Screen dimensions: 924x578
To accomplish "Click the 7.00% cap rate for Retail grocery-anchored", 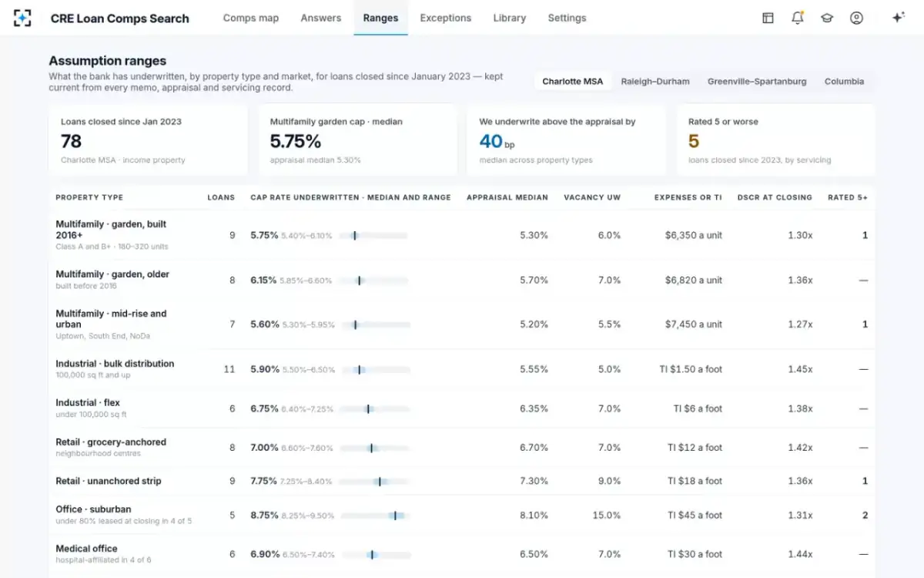I will [264, 448].
